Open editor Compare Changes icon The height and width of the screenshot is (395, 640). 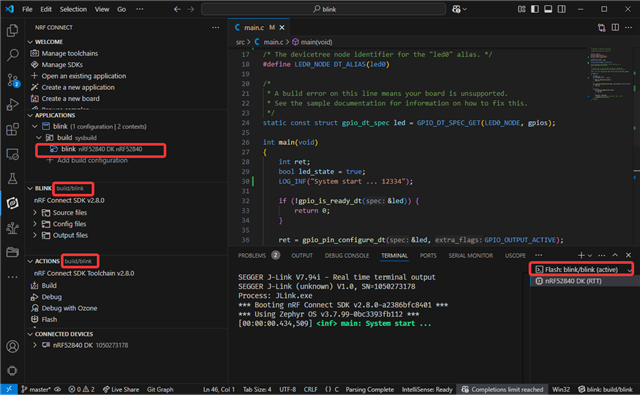(x=602, y=27)
